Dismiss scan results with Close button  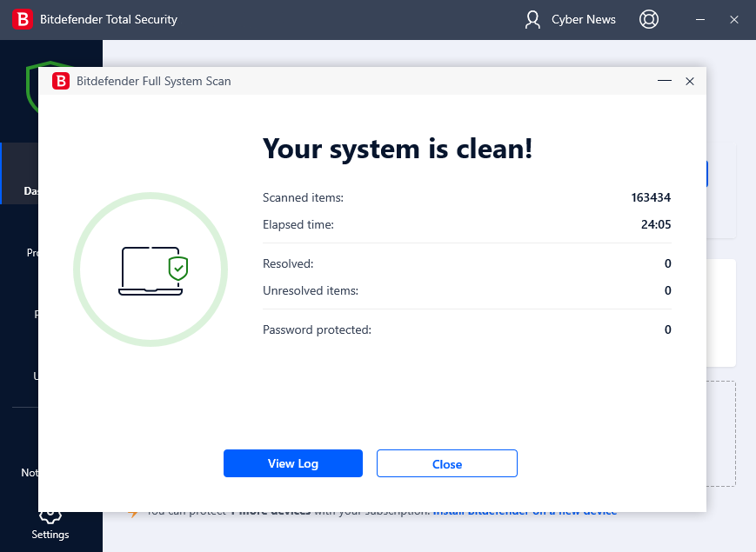click(x=447, y=463)
